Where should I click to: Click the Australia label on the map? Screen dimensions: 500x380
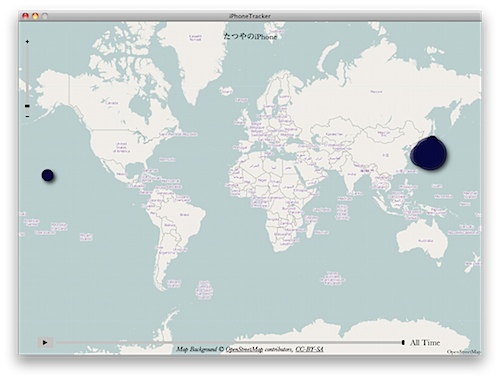[x=425, y=240]
